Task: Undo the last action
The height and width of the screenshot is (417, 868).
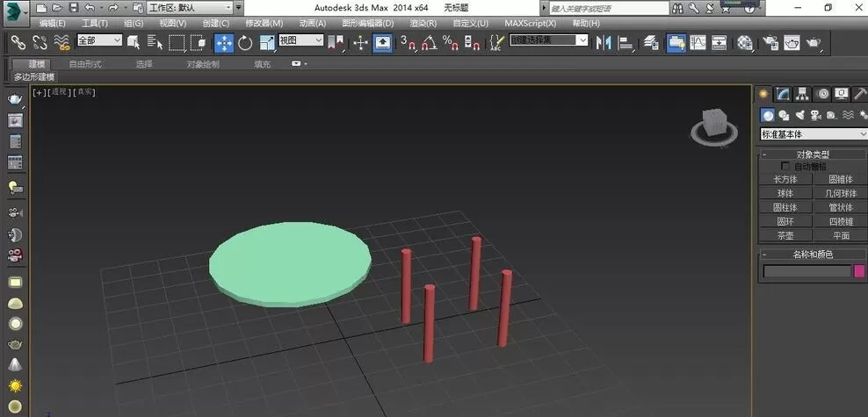Action: click(x=90, y=8)
